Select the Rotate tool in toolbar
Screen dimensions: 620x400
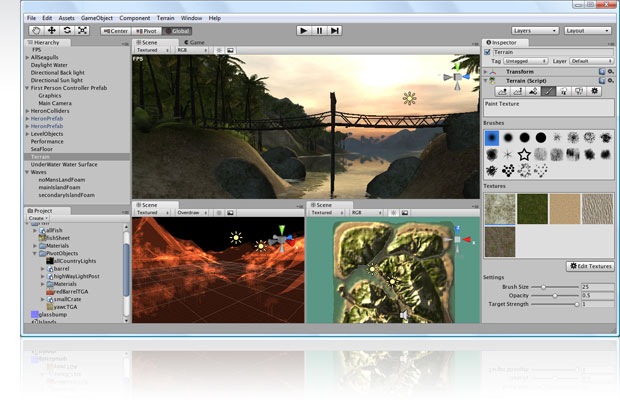click(67, 31)
